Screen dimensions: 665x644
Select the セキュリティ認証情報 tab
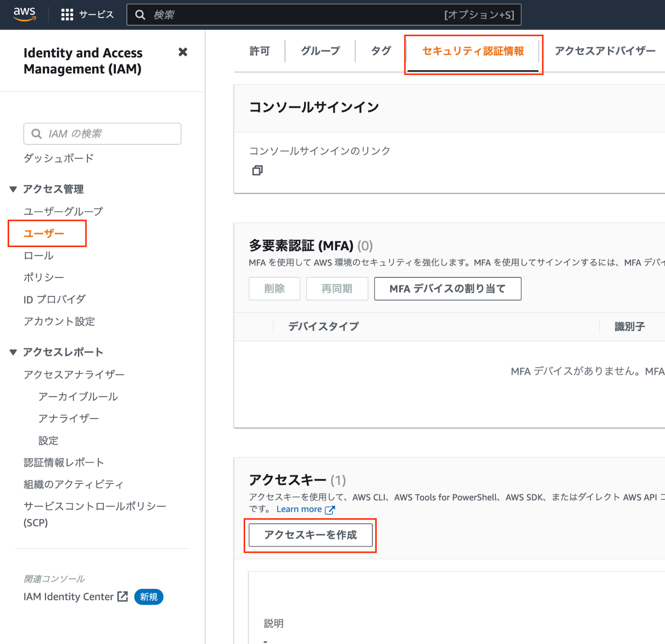473,51
